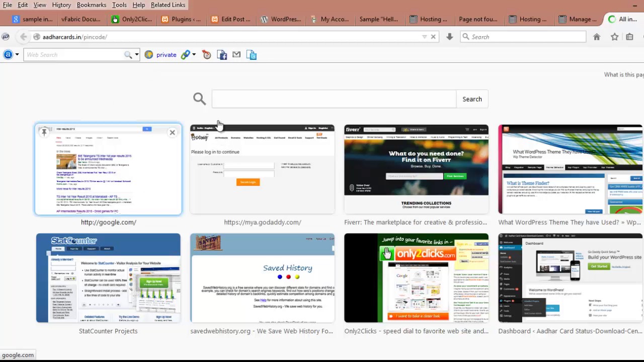The image size is (644, 362).
Task: Go to the browser home page icon
Action: [x=597, y=37]
